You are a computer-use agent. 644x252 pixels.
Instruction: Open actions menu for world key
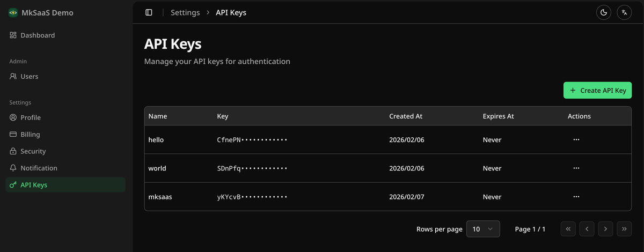pyautogui.click(x=576, y=168)
